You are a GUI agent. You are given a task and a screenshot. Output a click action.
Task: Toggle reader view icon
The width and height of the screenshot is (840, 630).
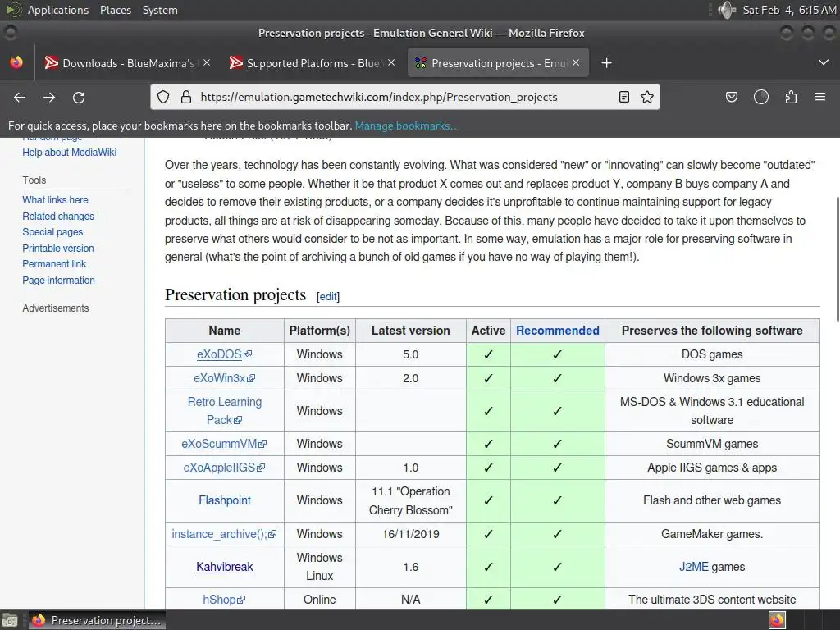click(x=624, y=97)
